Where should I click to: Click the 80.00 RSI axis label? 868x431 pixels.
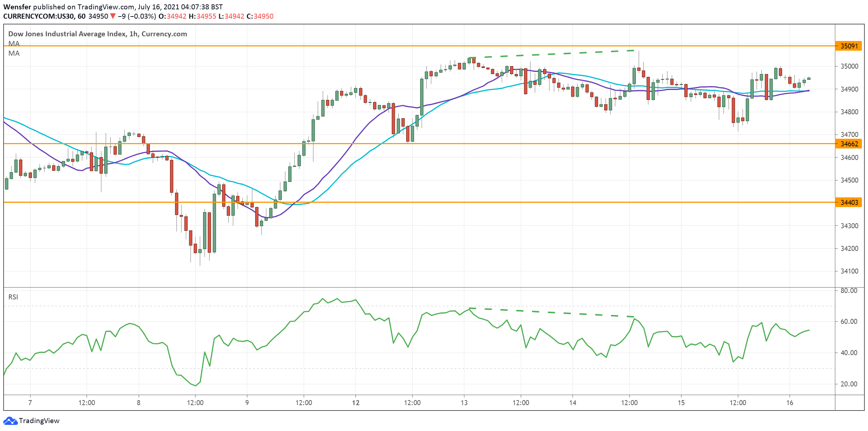849,290
